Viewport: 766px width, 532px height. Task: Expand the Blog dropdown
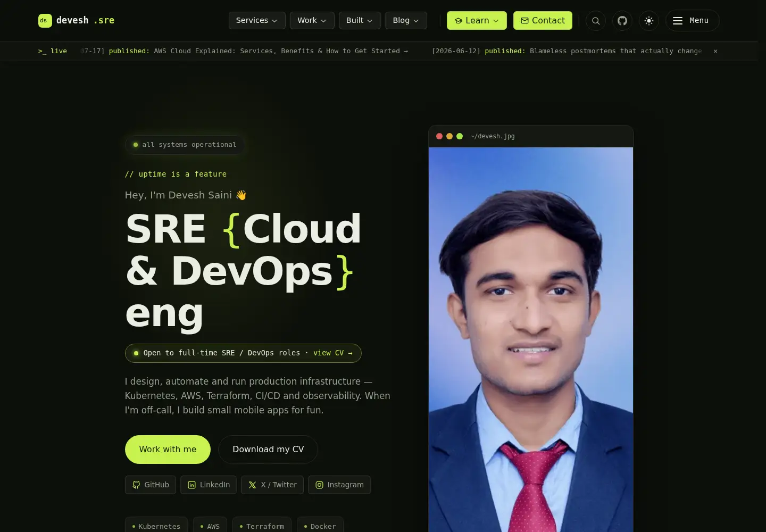406,20
